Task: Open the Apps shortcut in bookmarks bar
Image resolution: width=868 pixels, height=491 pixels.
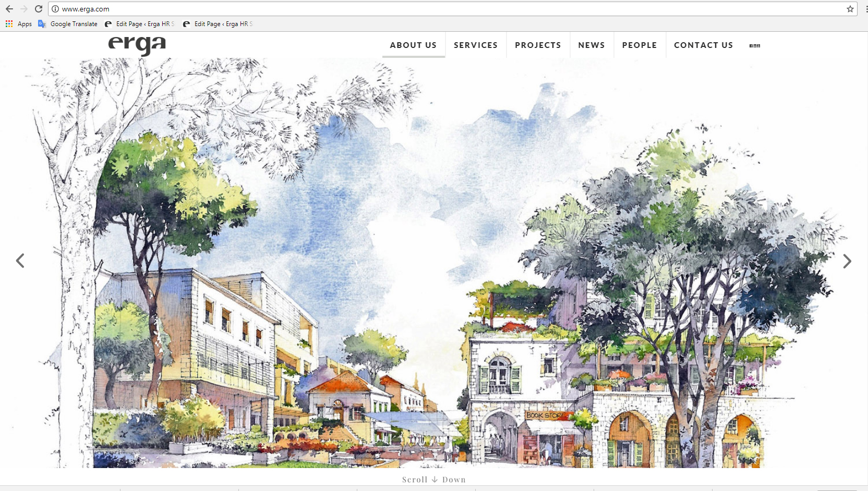Action: [19, 24]
